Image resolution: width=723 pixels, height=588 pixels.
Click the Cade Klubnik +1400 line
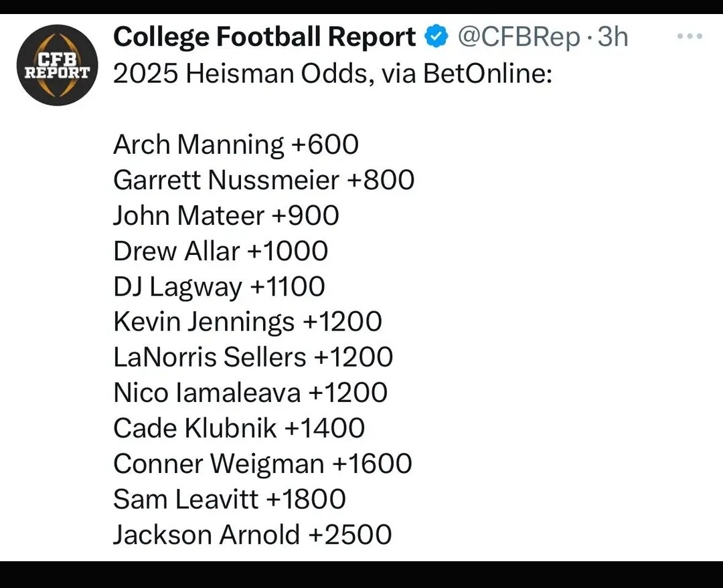click(239, 428)
